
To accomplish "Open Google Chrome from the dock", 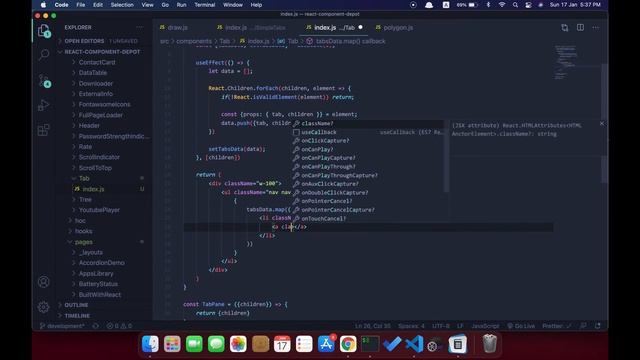I will [348, 344].
